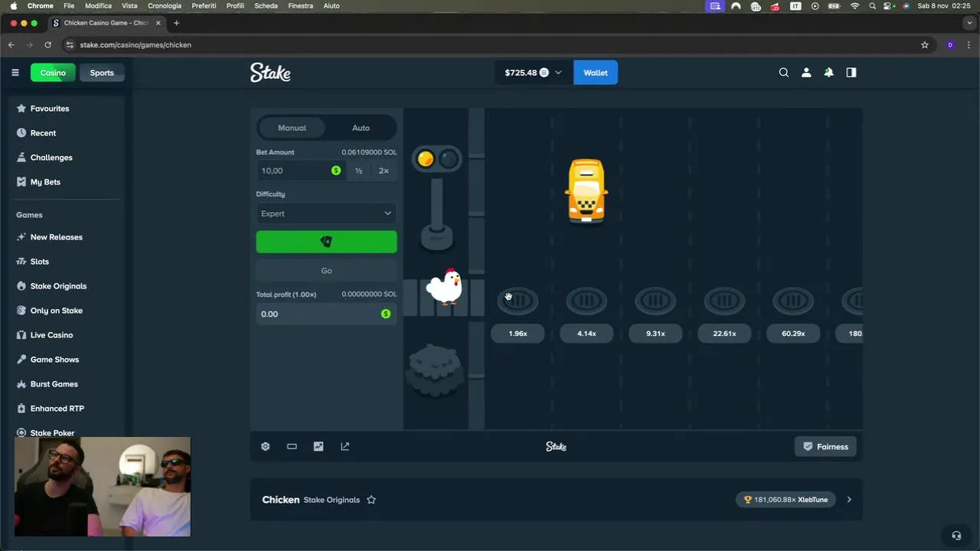Open Game Shows in the sidebar
The height and width of the screenshot is (551, 980).
(54, 360)
